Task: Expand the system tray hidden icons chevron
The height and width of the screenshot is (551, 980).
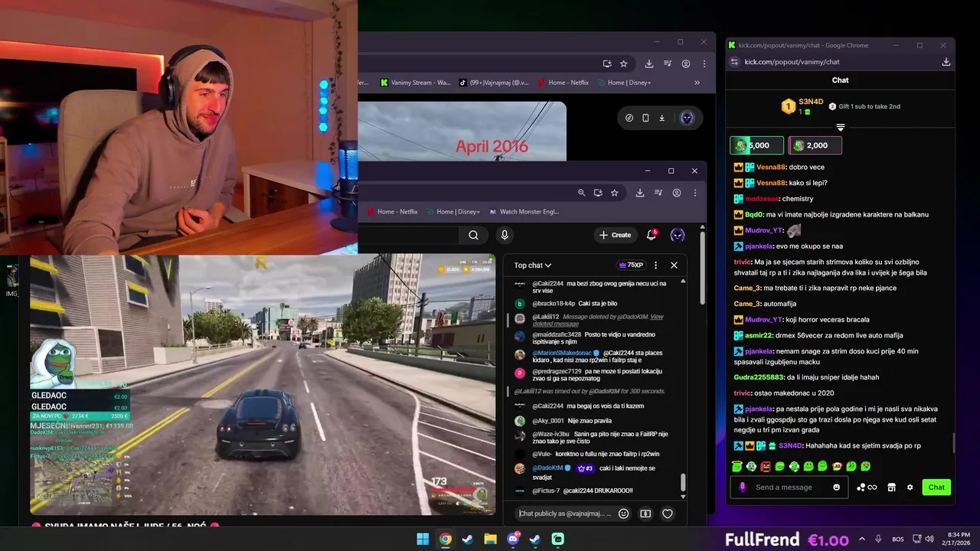Action: [862, 539]
